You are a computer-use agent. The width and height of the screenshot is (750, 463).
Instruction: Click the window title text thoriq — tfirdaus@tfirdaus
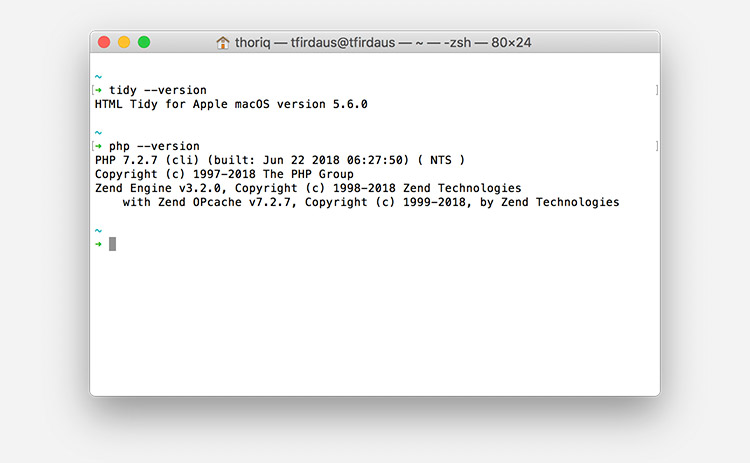point(315,43)
